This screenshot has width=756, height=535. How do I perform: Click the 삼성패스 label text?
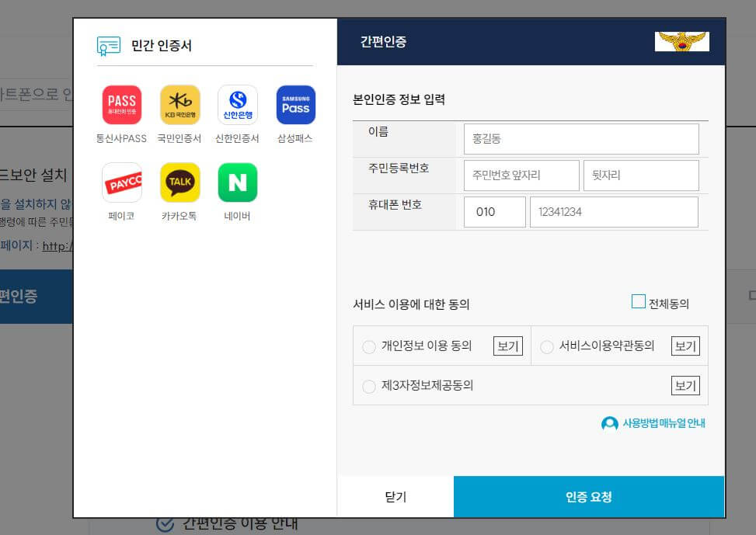point(295,138)
